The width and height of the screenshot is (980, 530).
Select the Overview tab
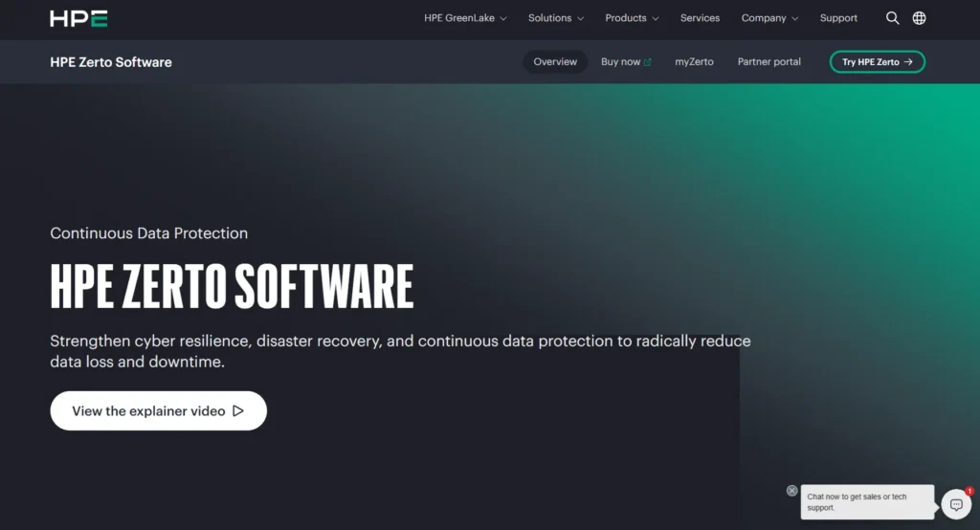(555, 62)
